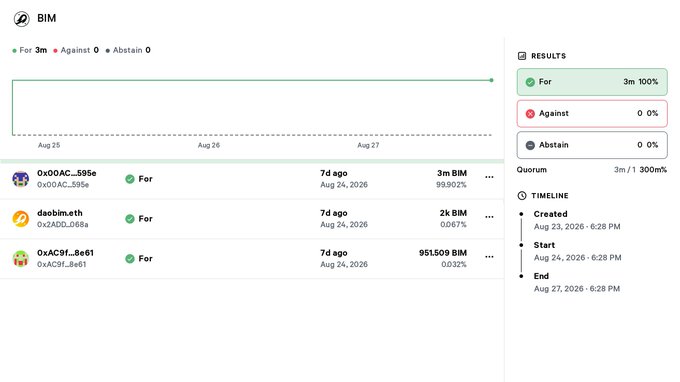Image resolution: width=680 pixels, height=382 pixels.
Task: Click the date Aug 23, 2026 - 6:28 PM
Action: tap(577, 226)
